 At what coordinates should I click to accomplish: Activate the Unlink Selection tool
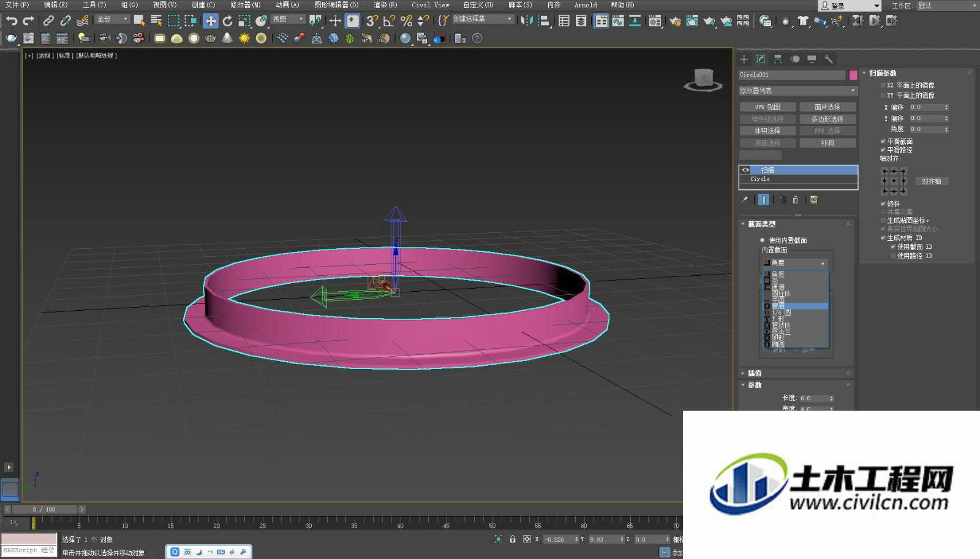coord(66,21)
